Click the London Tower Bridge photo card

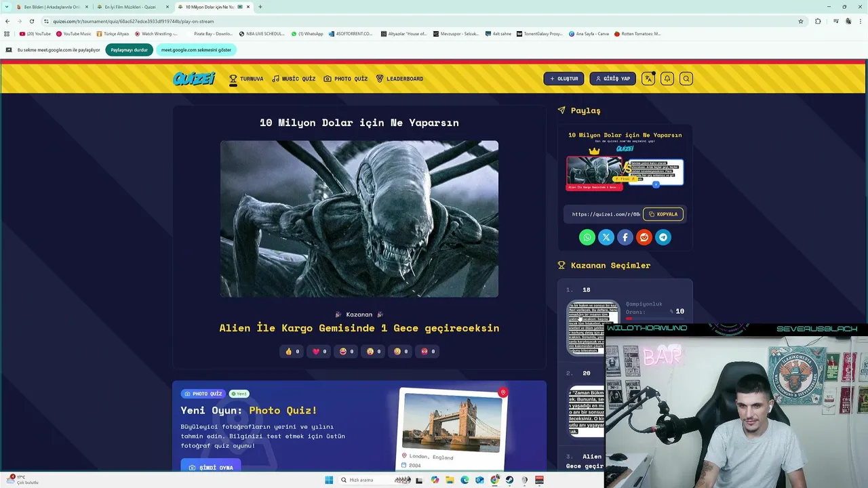tap(452, 430)
